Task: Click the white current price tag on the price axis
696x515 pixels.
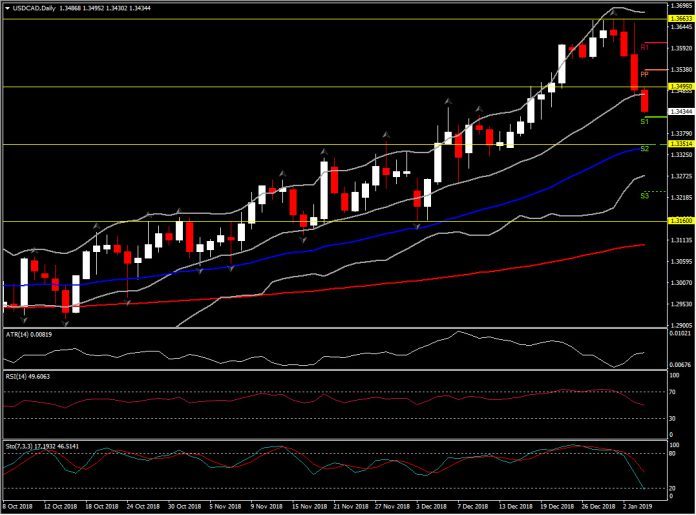Action: [681, 111]
